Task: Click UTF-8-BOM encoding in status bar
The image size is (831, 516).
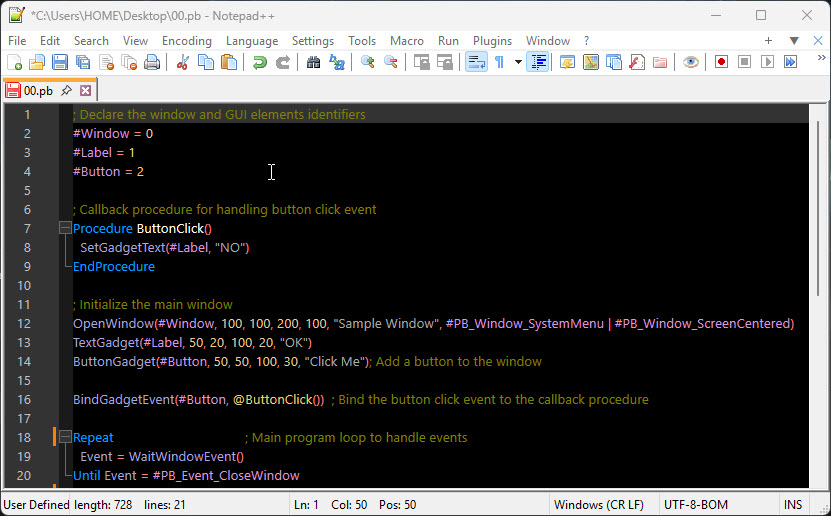Action: [696, 505]
